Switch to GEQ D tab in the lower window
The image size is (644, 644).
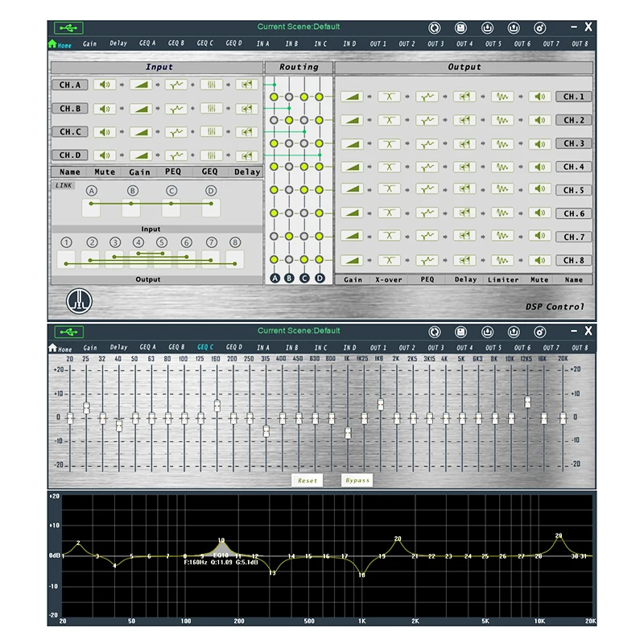pyautogui.click(x=233, y=347)
